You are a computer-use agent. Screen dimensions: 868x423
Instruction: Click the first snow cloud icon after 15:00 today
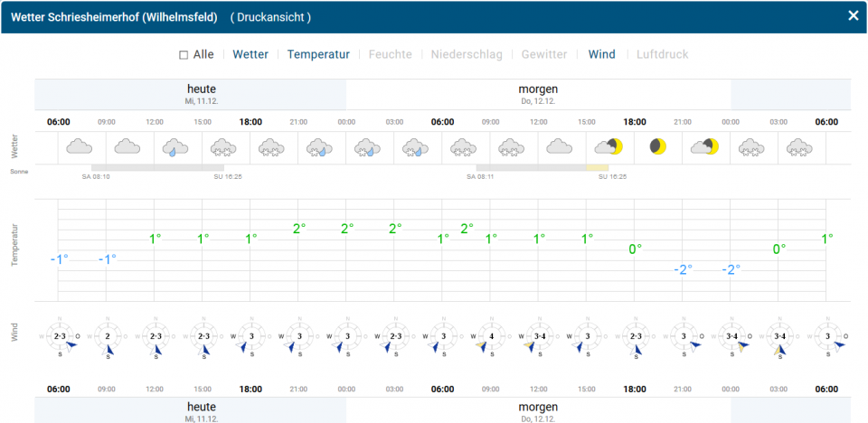[x=222, y=146]
